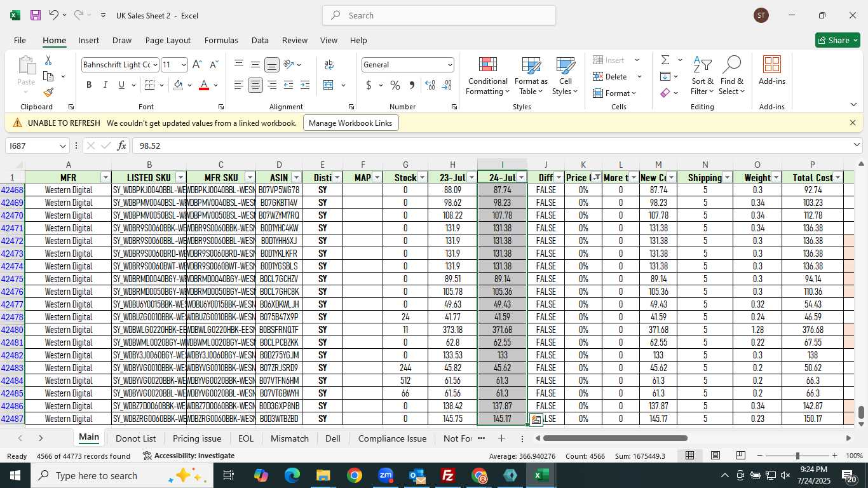
Task: Open the File menu
Action: [x=20, y=40]
